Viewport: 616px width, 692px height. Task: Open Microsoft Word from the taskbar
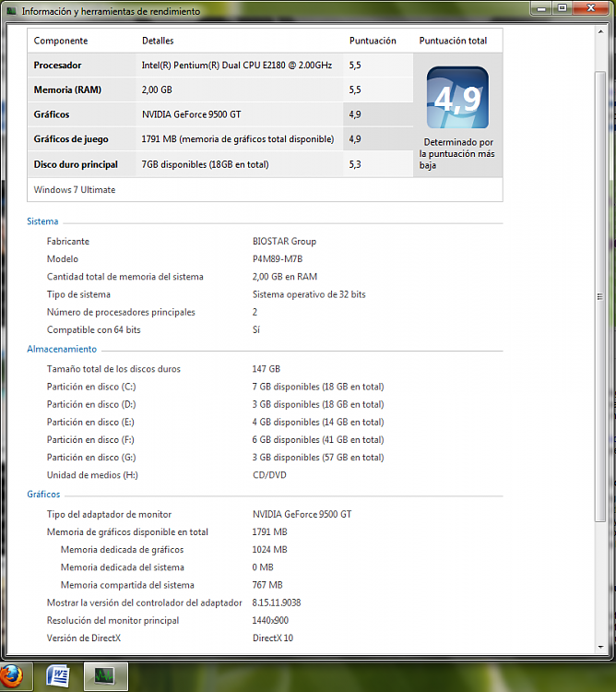click(x=58, y=675)
